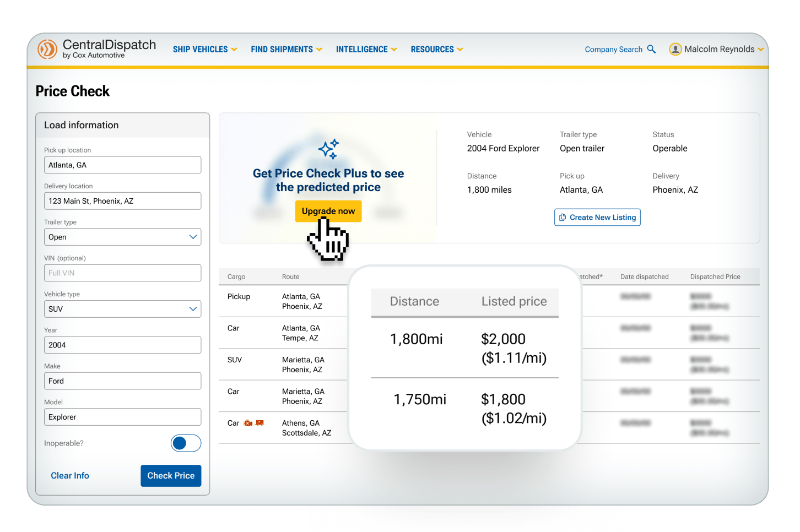Click the orange truck icon in Athens row
The width and height of the screenshot is (800, 532).
tap(260, 423)
